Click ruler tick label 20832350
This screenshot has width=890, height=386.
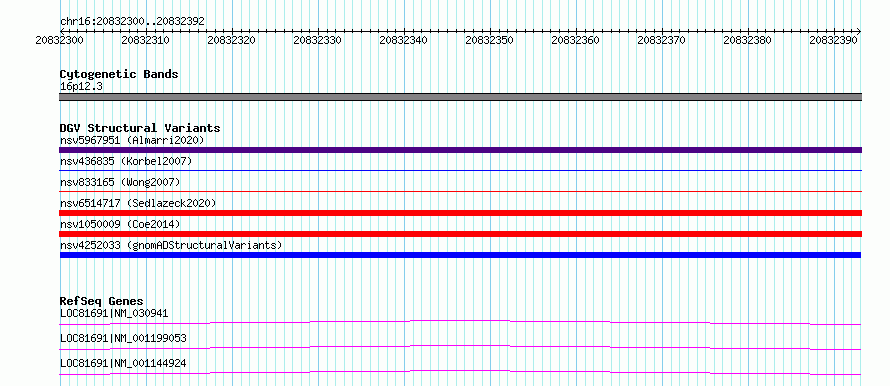(x=490, y=41)
